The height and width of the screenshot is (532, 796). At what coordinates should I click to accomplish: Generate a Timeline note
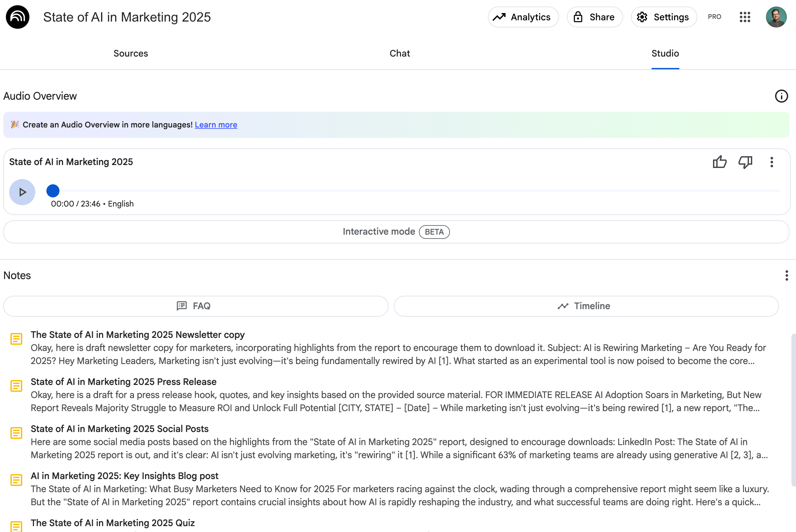[x=586, y=306]
